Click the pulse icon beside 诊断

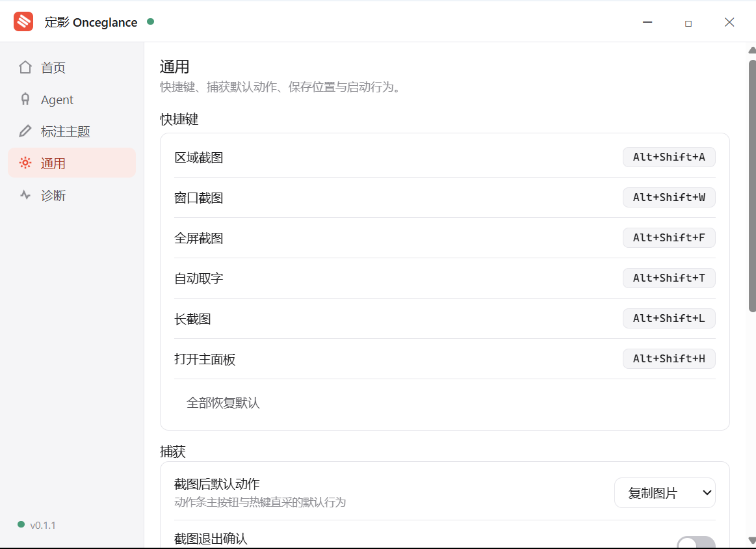(x=25, y=195)
